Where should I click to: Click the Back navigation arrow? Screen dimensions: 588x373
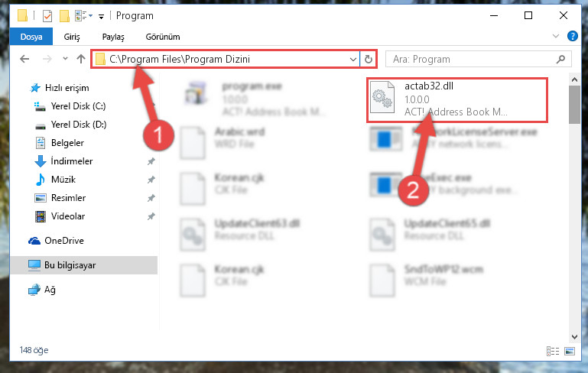tap(24, 59)
